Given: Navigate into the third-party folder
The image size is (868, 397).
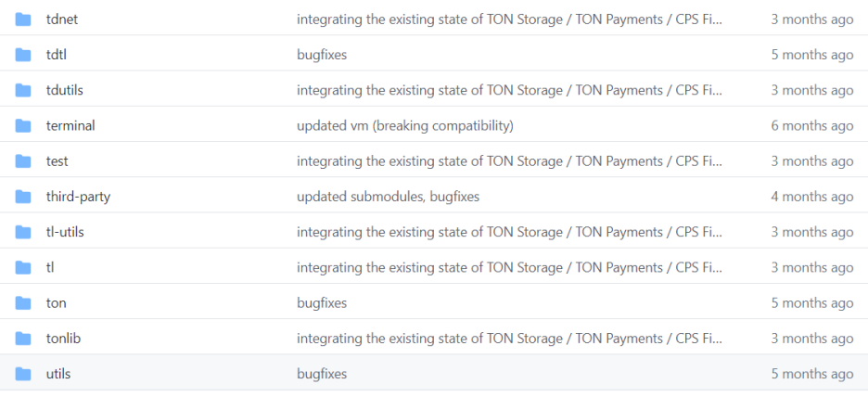Looking at the screenshot, I should point(78,197).
